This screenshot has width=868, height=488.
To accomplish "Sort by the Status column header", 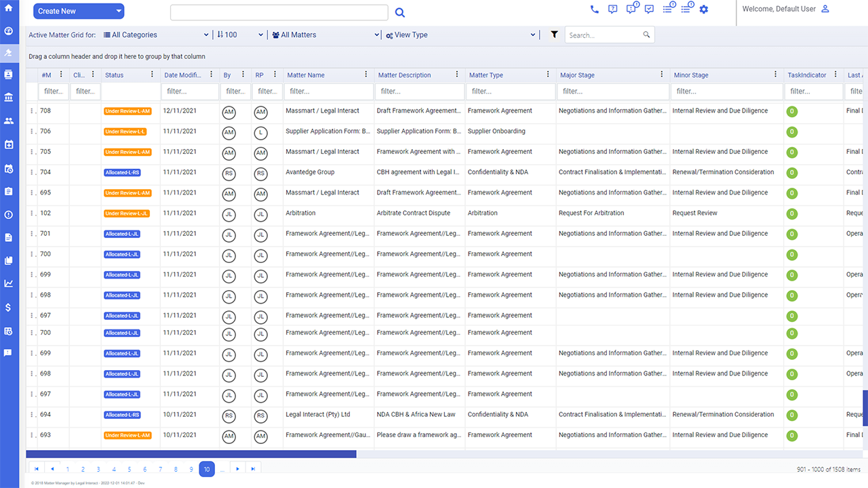I will 114,75.
